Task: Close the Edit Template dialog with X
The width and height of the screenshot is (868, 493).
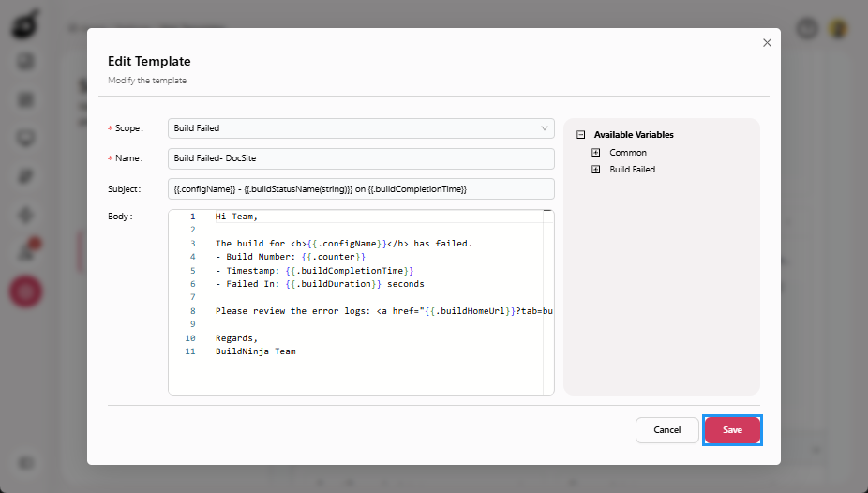Action: coord(767,42)
